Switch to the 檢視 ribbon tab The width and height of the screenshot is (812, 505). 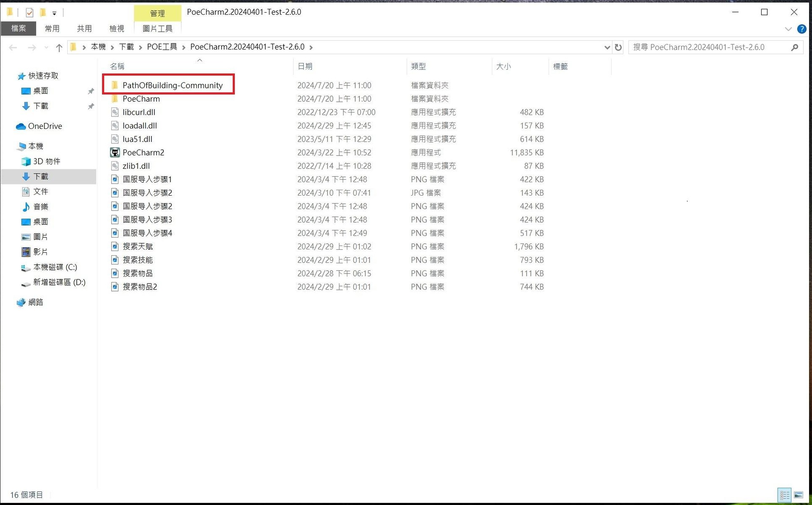pos(117,28)
